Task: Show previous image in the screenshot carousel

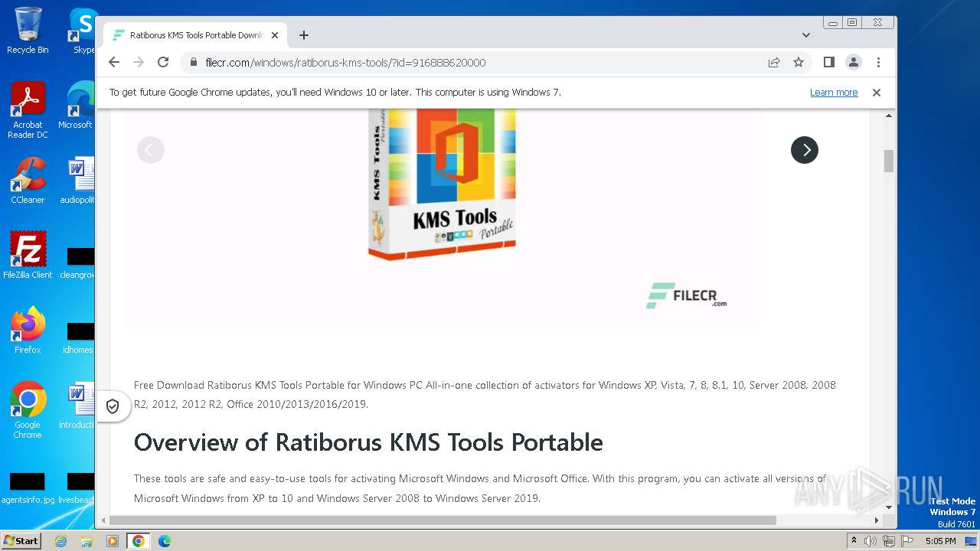Action: [x=151, y=150]
